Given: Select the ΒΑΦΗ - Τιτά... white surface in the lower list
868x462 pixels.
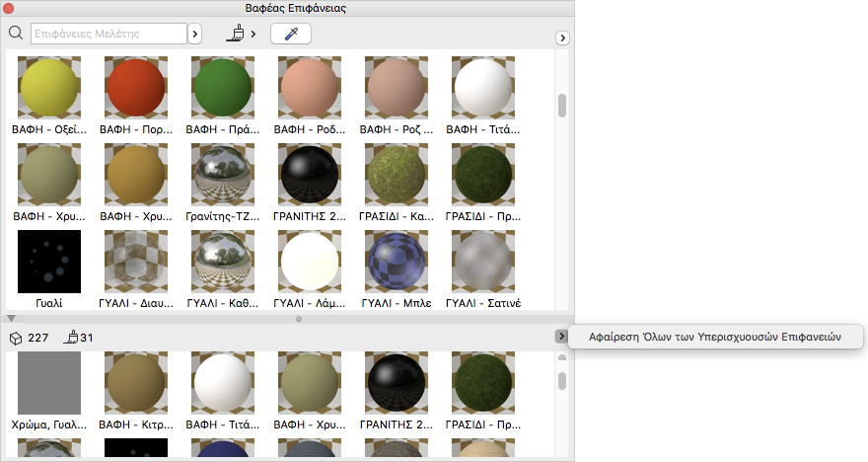Looking at the screenshot, I should pos(223,383).
